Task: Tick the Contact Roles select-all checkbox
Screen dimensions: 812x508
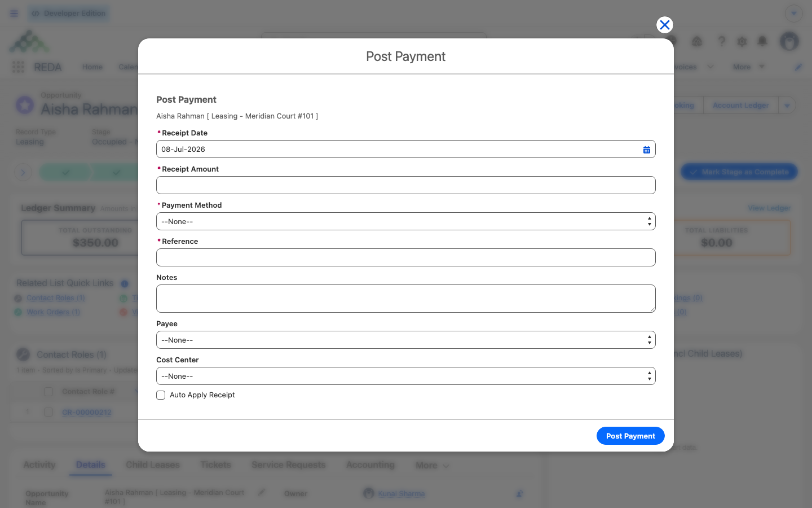Action: (48, 392)
